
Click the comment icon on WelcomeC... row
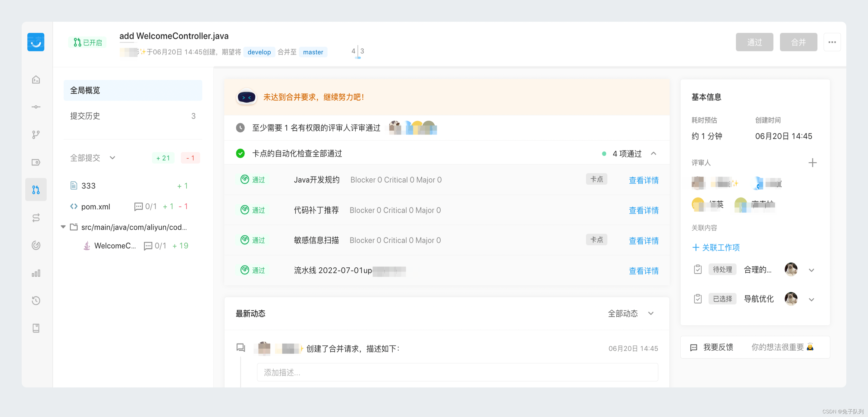pyautogui.click(x=148, y=246)
